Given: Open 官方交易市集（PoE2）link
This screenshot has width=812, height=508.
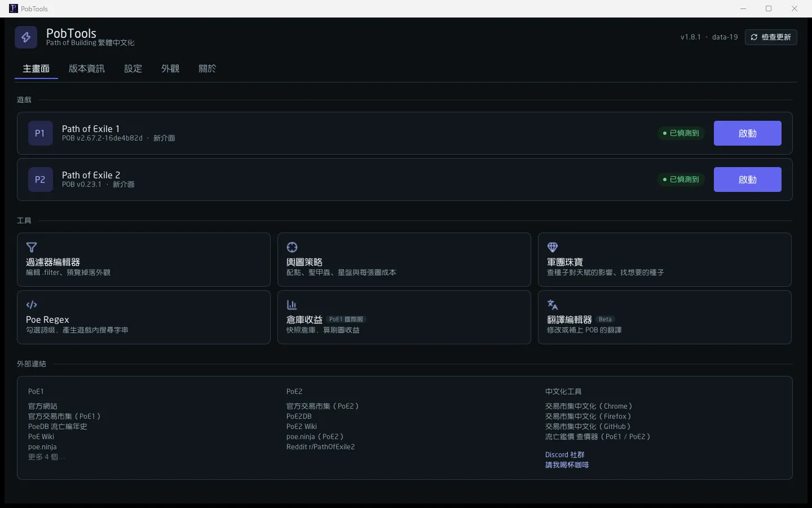Looking at the screenshot, I should point(323,406).
